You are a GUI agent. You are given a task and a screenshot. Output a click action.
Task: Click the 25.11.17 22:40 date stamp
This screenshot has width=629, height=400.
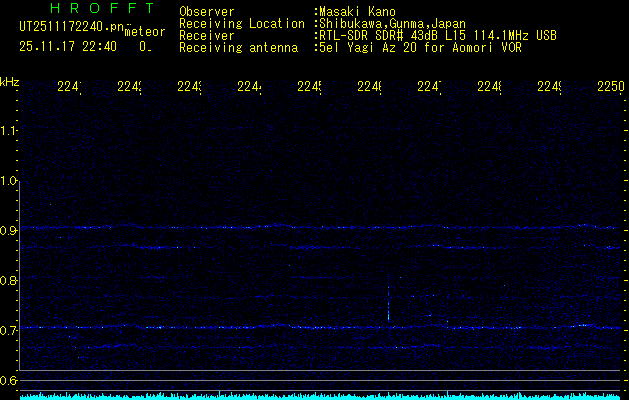(68, 45)
